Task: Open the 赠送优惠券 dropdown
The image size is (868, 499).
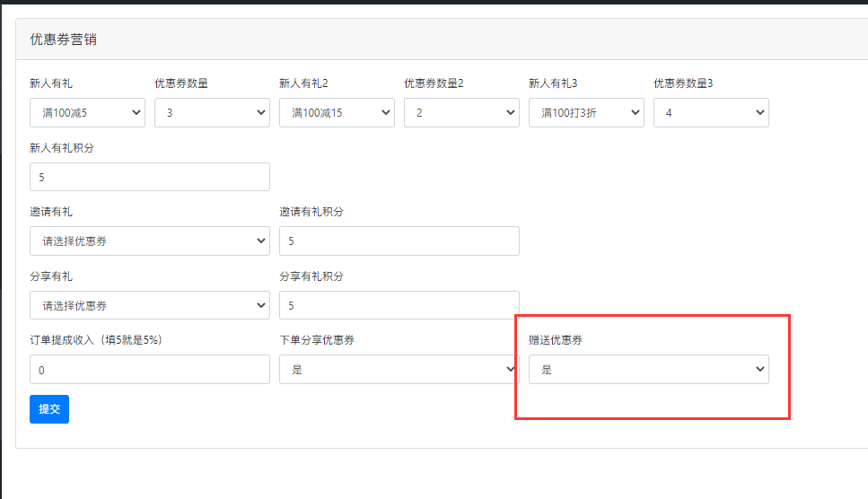Action: 649,370
